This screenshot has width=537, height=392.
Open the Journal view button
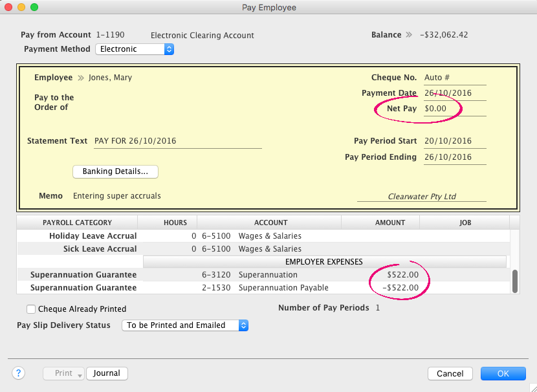pyautogui.click(x=107, y=373)
